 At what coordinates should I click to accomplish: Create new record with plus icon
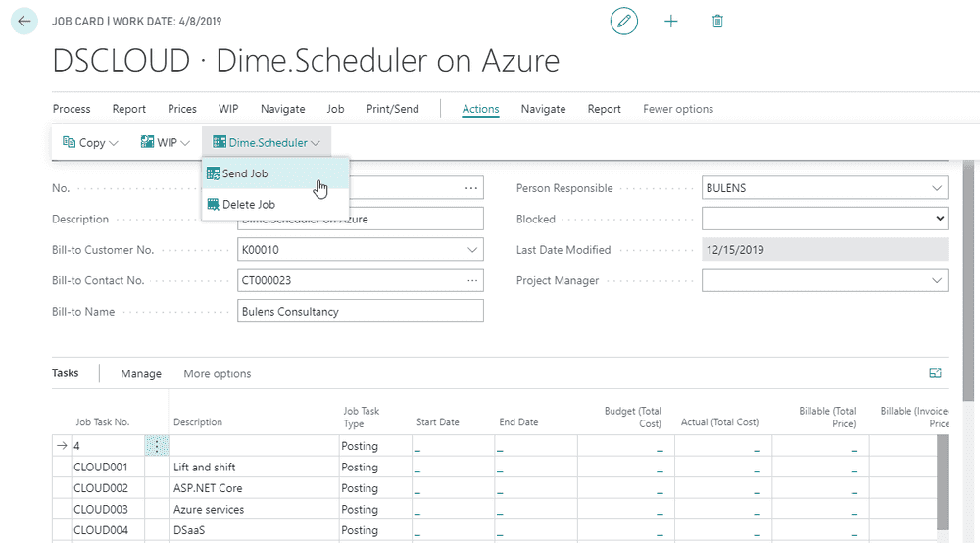pyautogui.click(x=670, y=22)
